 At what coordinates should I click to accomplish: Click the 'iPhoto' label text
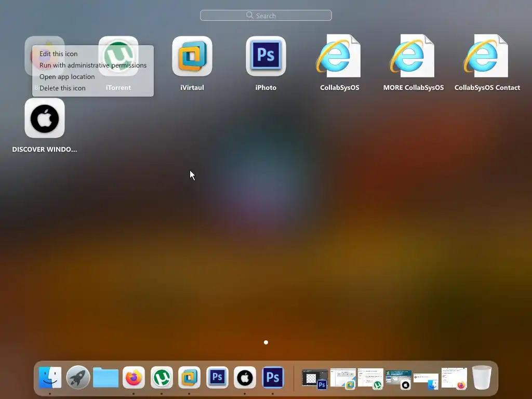266,87
